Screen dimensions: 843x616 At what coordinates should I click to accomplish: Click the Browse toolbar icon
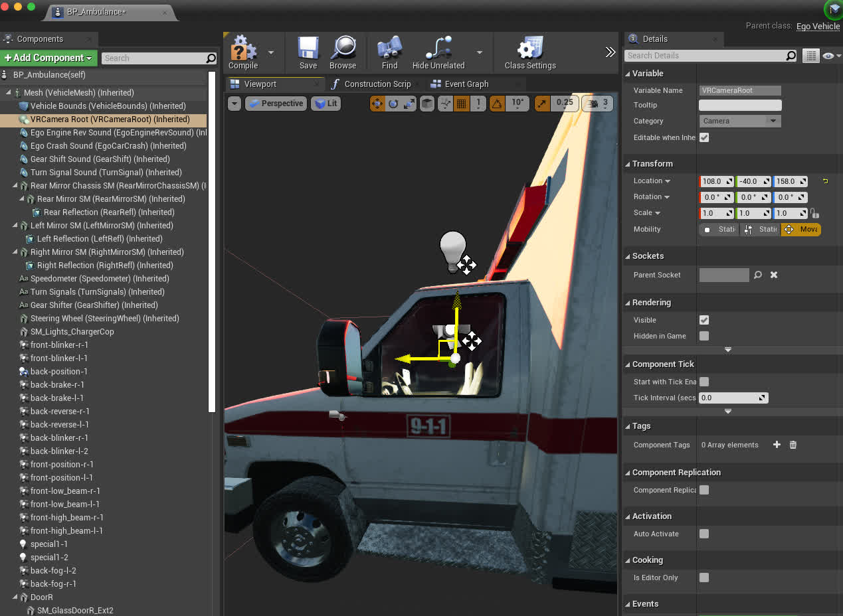click(x=343, y=50)
